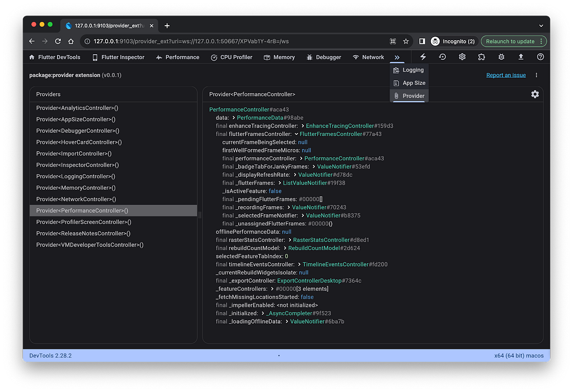The height and width of the screenshot is (392, 573).
Task: Expand the _badgeTabForJankyFrames node
Action: [313, 167]
